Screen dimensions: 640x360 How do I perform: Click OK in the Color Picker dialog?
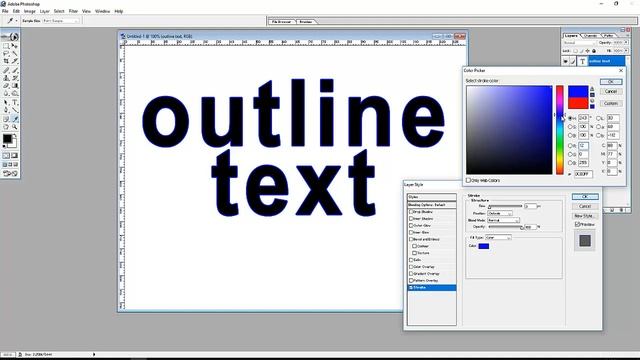pyautogui.click(x=611, y=82)
